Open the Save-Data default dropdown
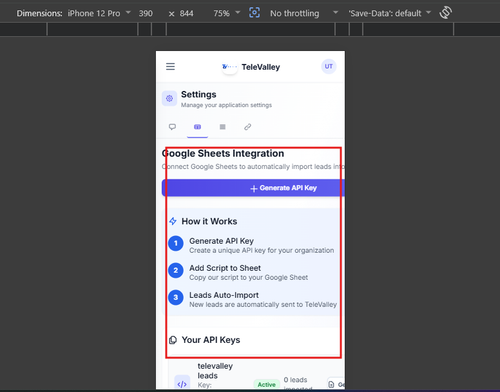 pyautogui.click(x=390, y=13)
